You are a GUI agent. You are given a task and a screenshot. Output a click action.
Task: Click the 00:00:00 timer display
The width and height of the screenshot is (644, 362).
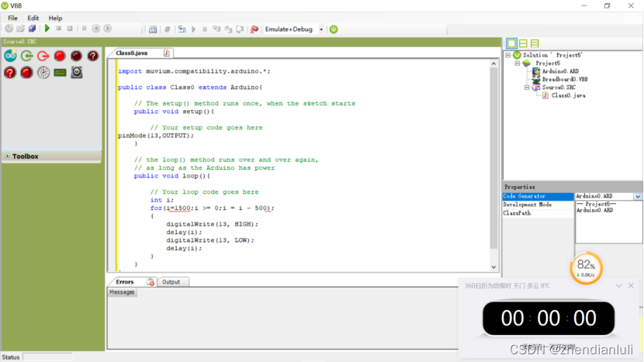click(549, 318)
